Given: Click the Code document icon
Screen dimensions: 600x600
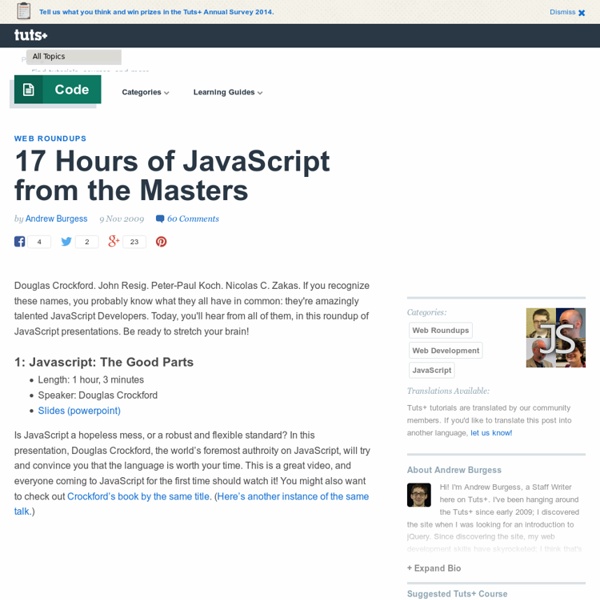Looking at the screenshot, I should pos(29,90).
